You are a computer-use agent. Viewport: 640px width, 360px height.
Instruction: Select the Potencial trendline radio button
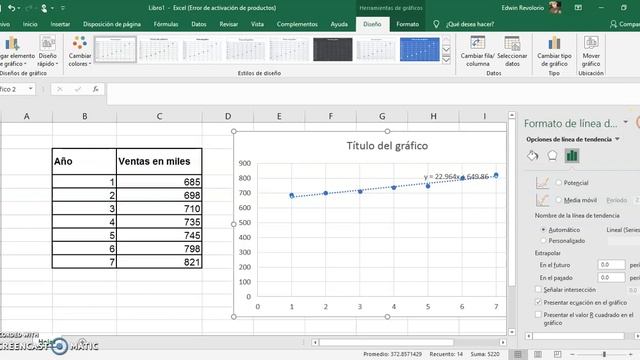pos(559,183)
